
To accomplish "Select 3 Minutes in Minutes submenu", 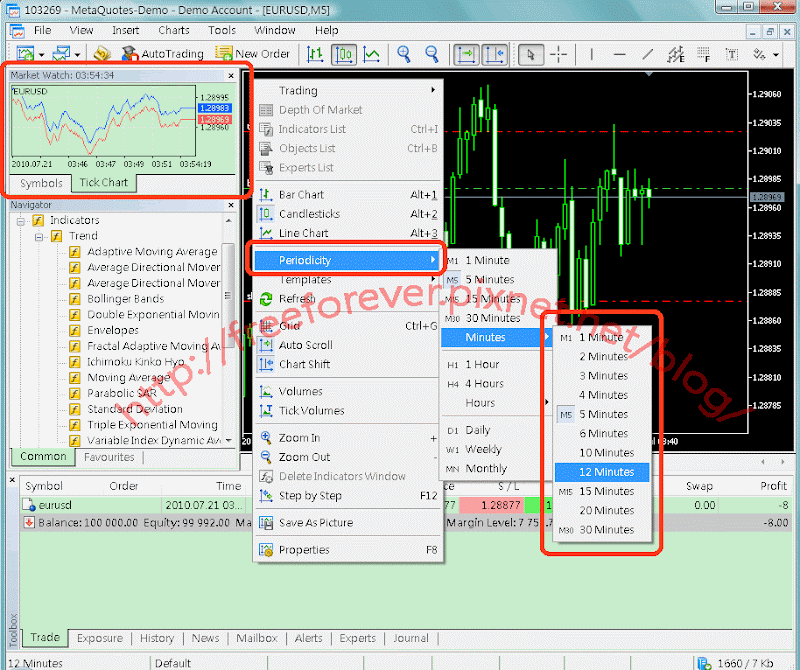I will click(x=602, y=376).
